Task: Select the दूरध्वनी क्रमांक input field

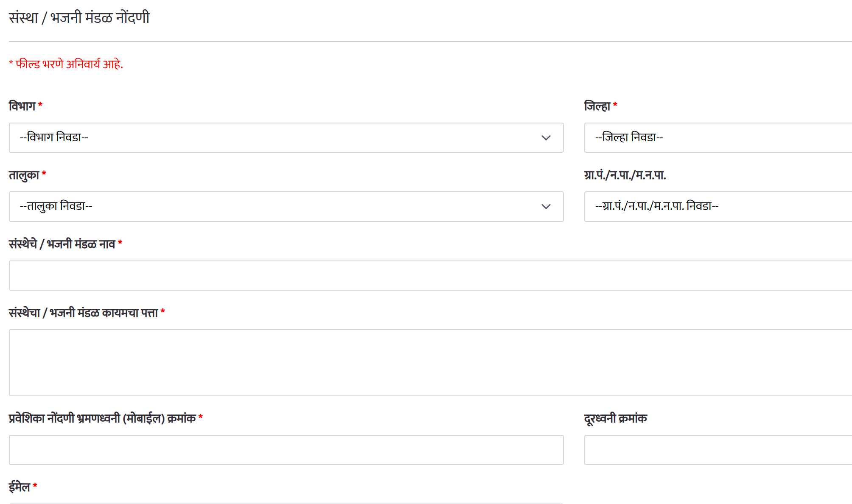Action: [x=717, y=450]
